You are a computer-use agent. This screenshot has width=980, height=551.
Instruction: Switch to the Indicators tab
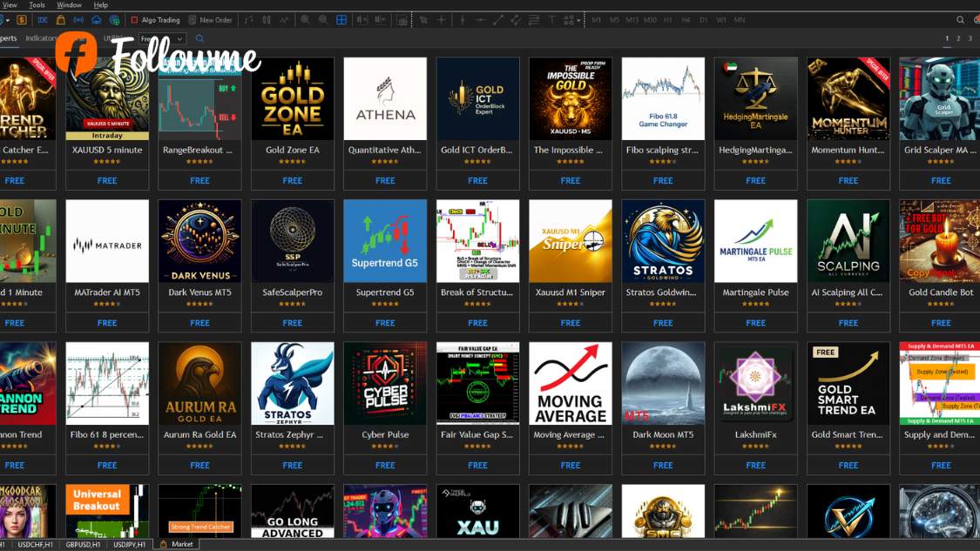coord(41,38)
